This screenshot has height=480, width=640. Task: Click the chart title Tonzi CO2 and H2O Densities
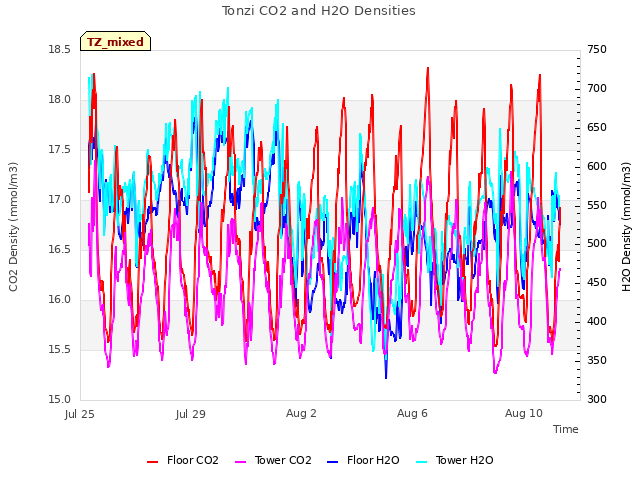[319, 11]
